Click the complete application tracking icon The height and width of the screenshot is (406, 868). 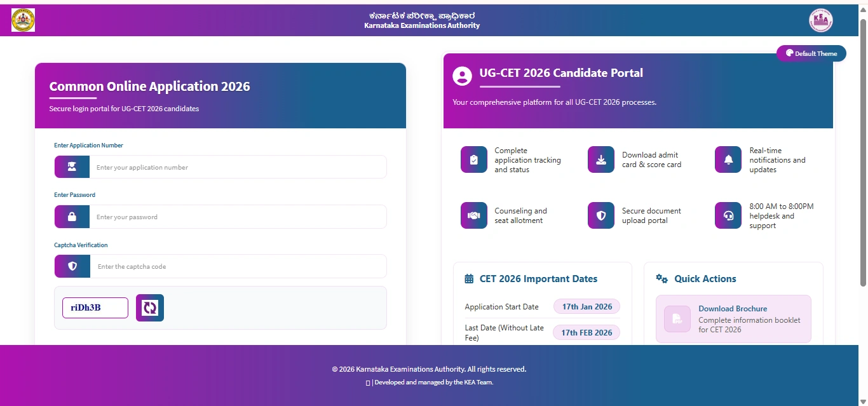[473, 159]
